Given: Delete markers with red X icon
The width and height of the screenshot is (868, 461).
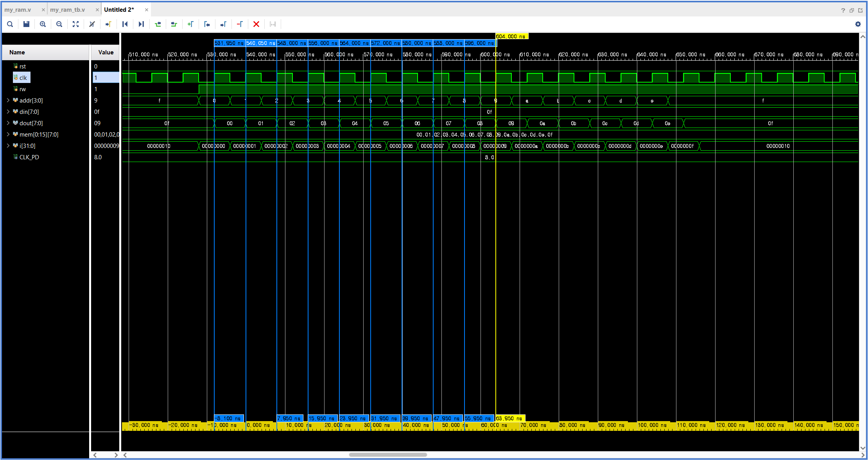Looking at the screenshot, I should pyautogui.click(x=256, y=24).
